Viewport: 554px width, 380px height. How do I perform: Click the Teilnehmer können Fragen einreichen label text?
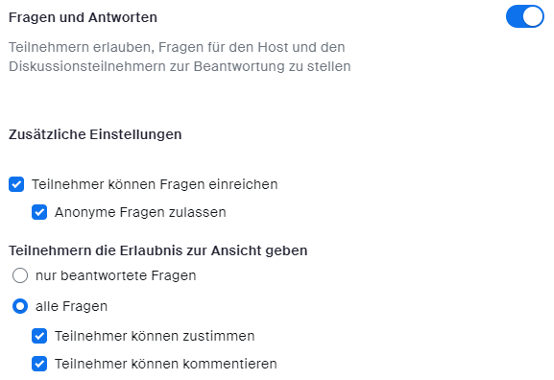pyautogui.click(x=155, y=184)
